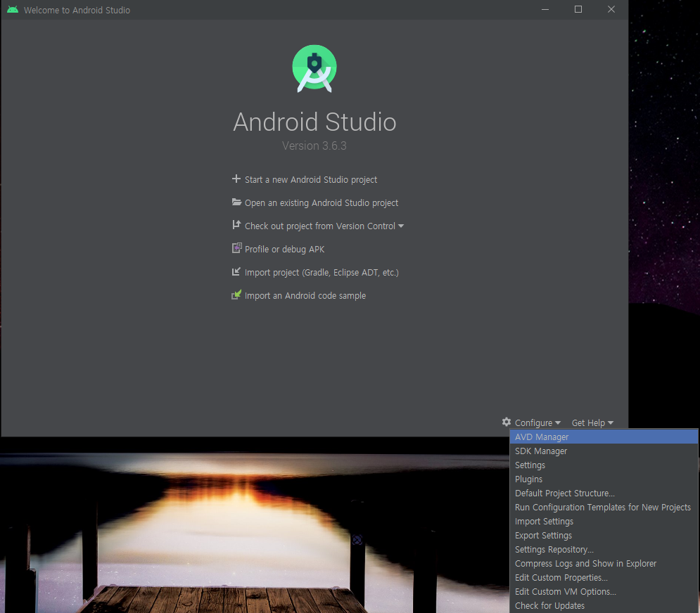
Task: Select Import project (Gradle, Eclipse ADT, etc.)
Action: tap(322, 272)
